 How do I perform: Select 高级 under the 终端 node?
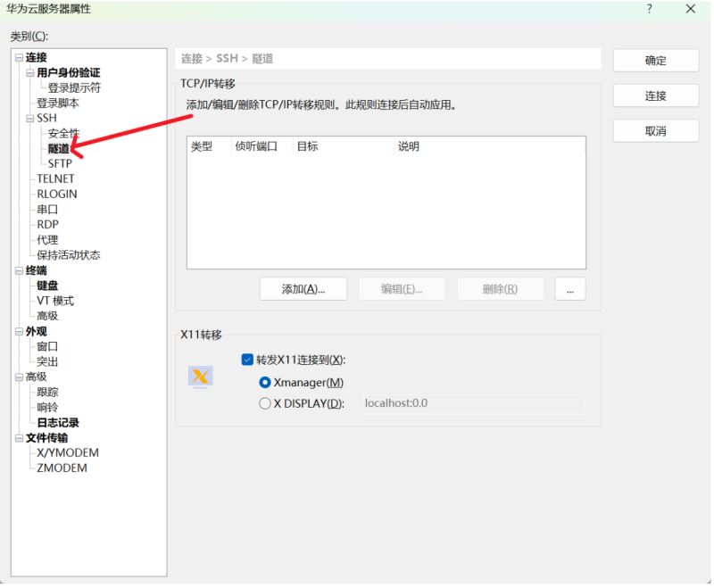[47, 316]
